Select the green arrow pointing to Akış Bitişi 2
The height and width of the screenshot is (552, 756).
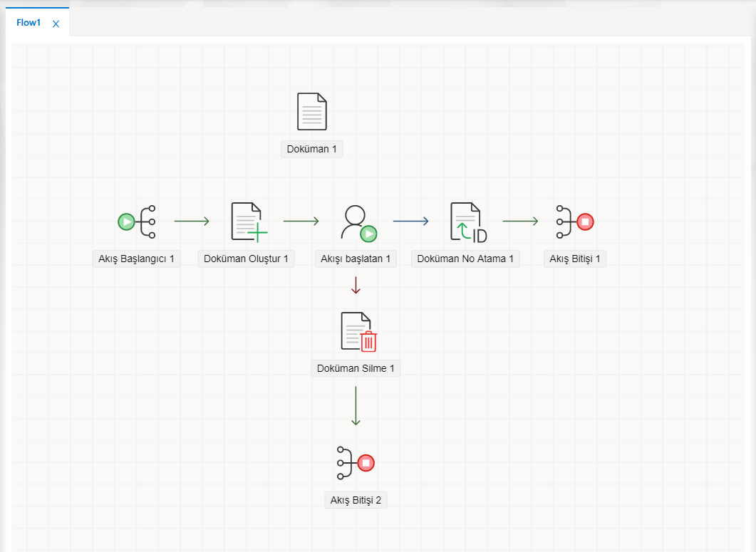[356, 406]
